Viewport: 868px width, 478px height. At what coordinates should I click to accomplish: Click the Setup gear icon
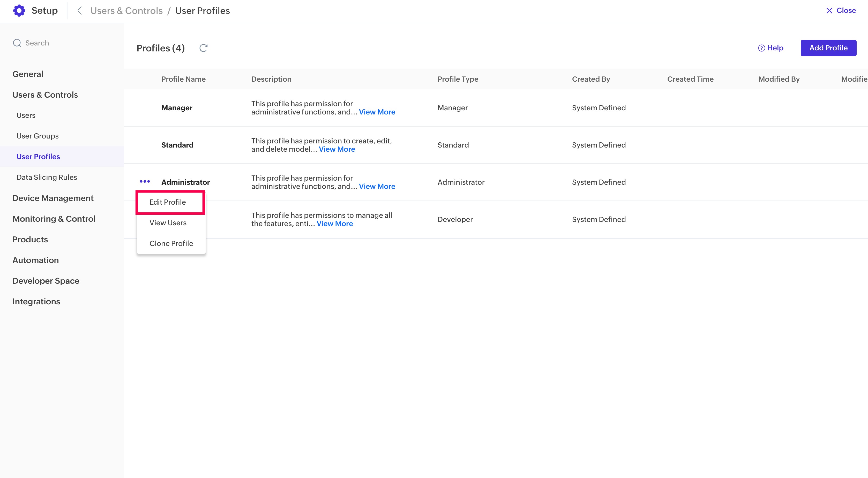[x=19, y=11]
